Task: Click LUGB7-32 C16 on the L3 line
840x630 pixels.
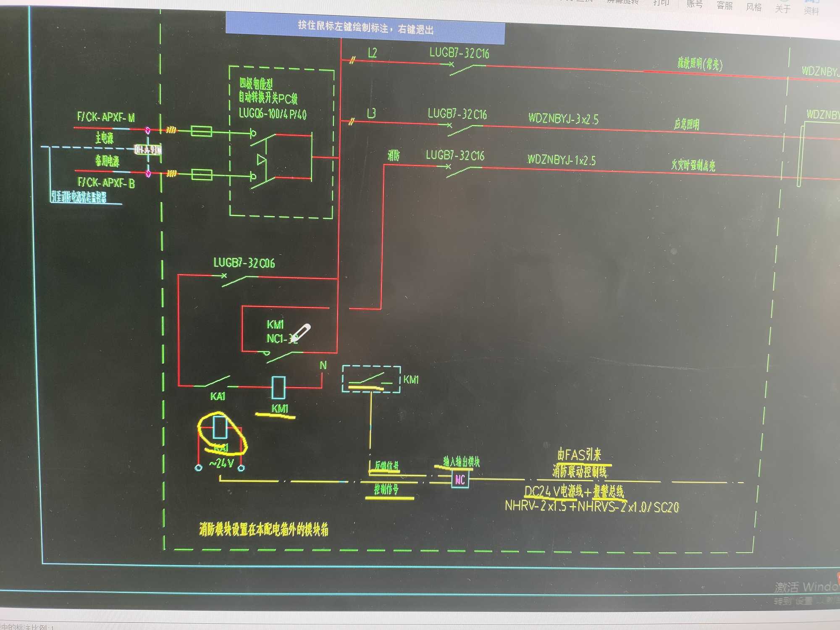Action: coord(457,114)
